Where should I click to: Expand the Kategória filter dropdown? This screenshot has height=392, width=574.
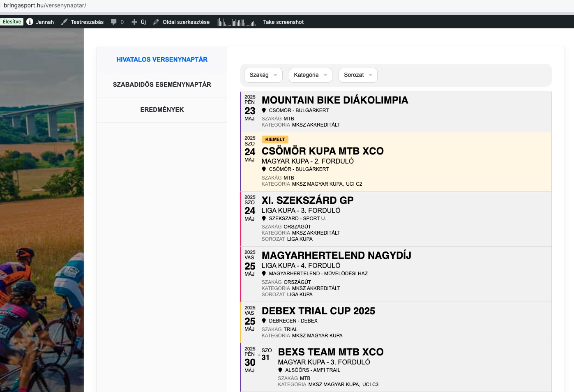311,75
